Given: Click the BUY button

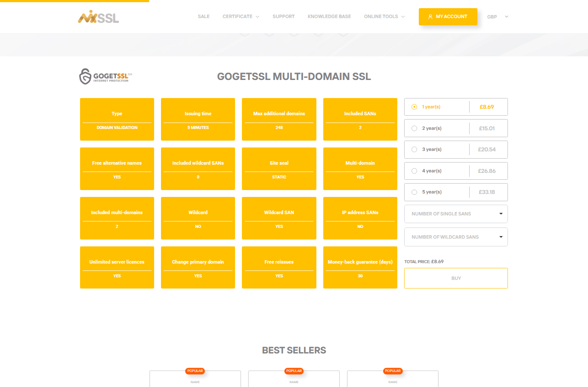Looking at the screenshot, I should 456,278.
